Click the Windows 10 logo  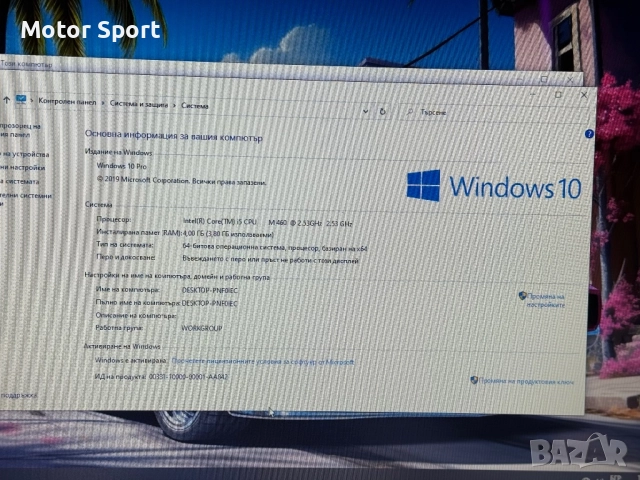(x=494, y=186)
